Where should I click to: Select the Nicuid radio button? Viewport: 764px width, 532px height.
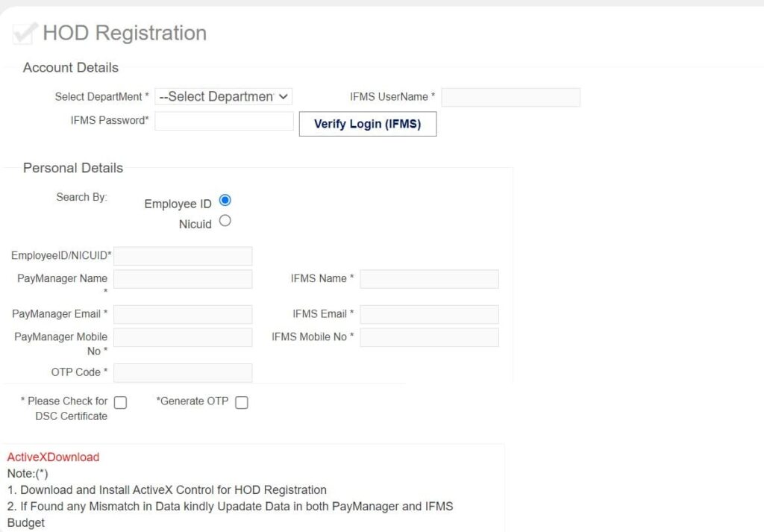pos(225,221)
